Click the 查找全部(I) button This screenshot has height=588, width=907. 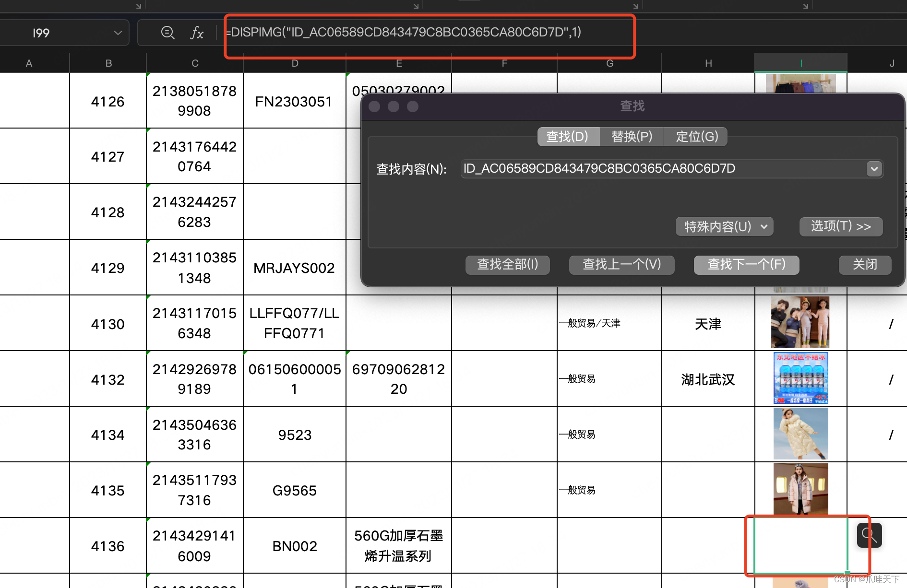click(x=507, y=264)
